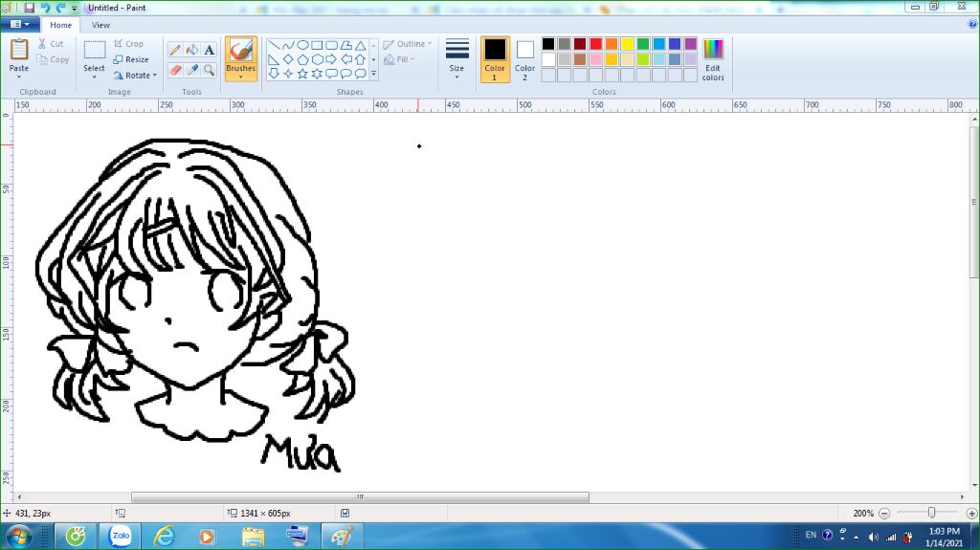
Task: Choose the Left arrow shape
Action: [x=345, y=59]
